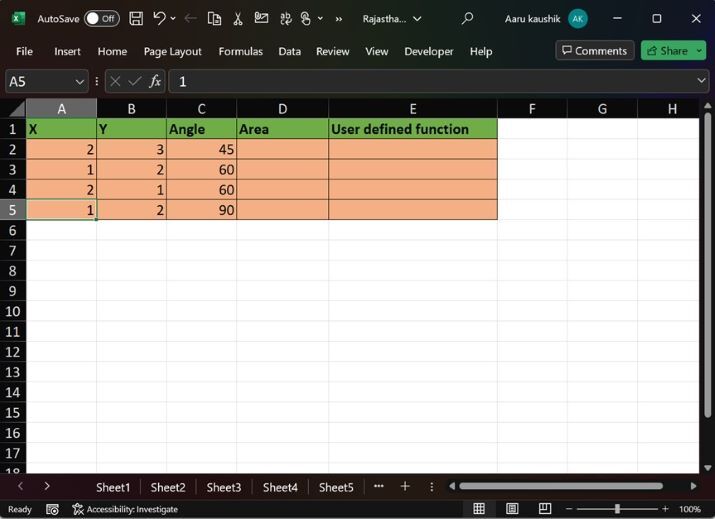Image resolution: width=715 pixels, height=519 pixels.
Task: Open the Developer tab
Action: tap(429, 52)
